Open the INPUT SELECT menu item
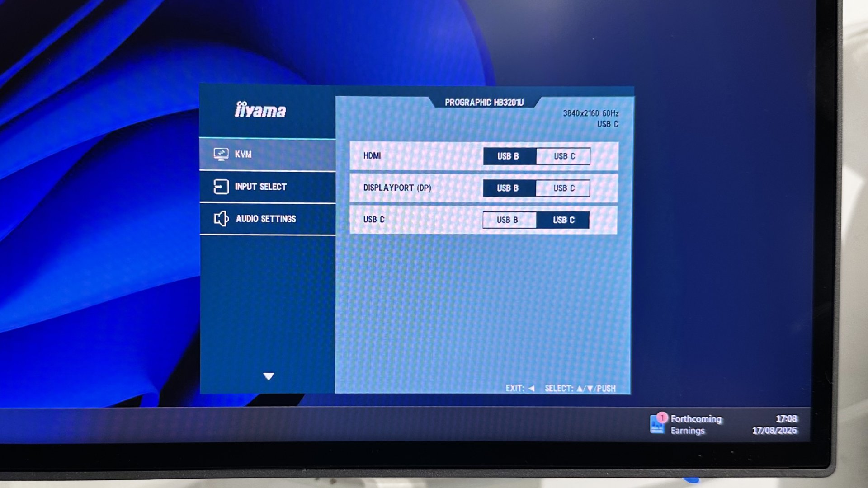This screenshot has width=868, height=488. click(268, 187)
